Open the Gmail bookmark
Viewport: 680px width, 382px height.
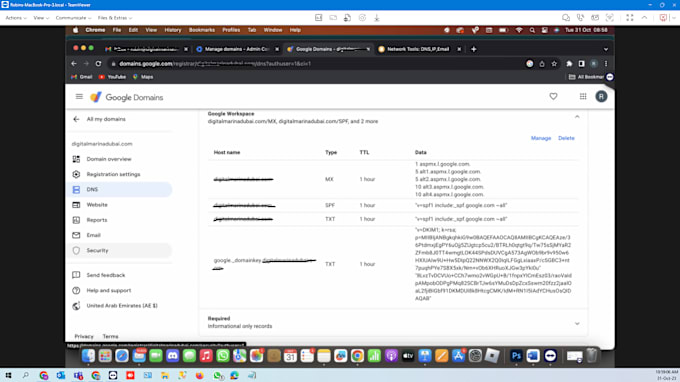82,77
